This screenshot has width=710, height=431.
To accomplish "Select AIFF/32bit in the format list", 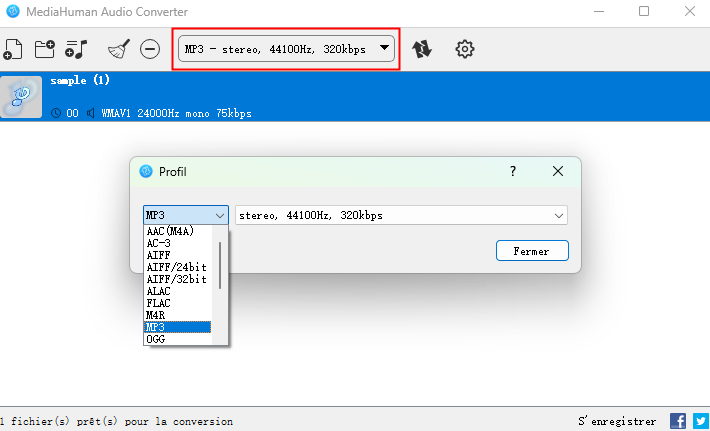I will (x=178, y=279).
